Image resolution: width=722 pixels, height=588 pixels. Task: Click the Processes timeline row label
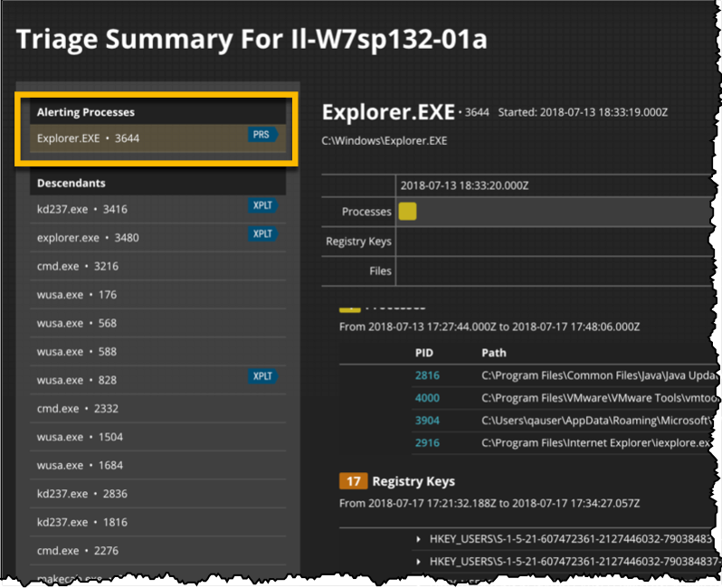[x=366, y=212]
